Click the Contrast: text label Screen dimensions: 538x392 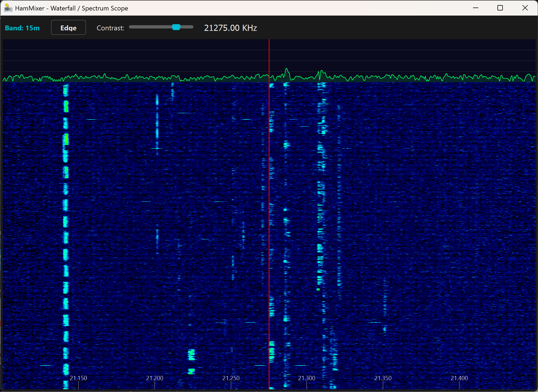[x=110, y=28]
